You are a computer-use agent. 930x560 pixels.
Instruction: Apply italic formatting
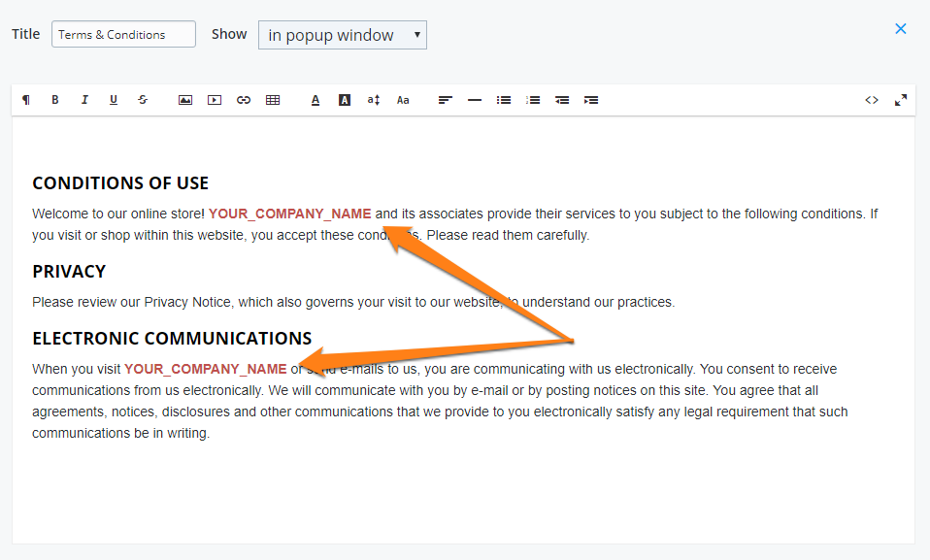pyautogui.click(x=84, y=99)
